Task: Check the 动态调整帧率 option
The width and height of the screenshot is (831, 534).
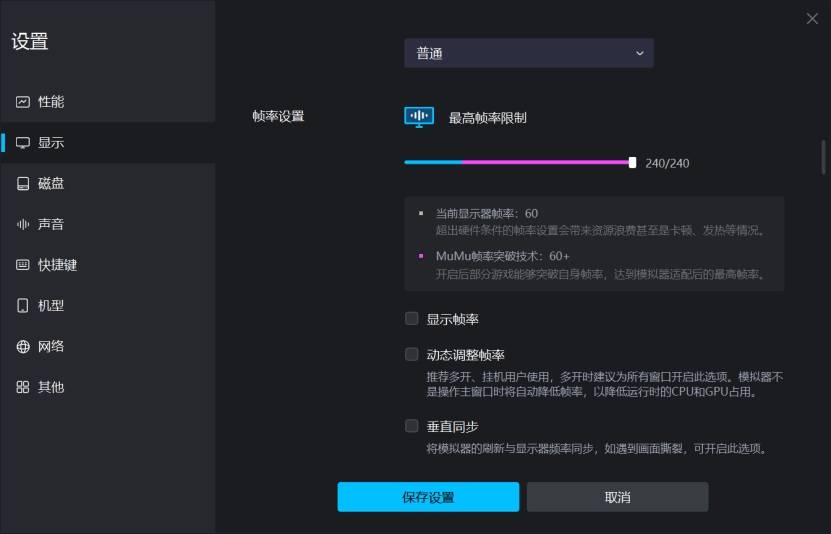Action: [412, 354]
